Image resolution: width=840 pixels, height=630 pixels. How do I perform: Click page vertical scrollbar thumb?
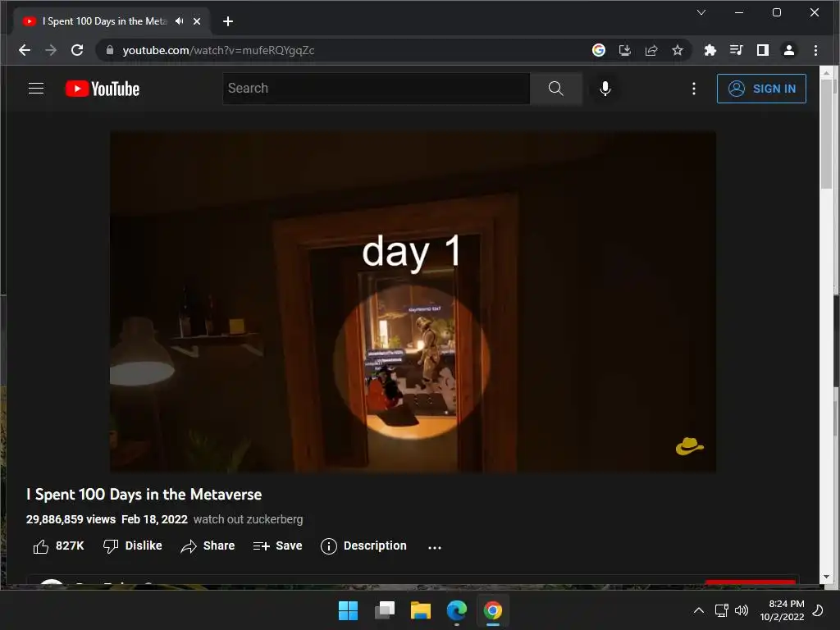[x=827, y=134]
